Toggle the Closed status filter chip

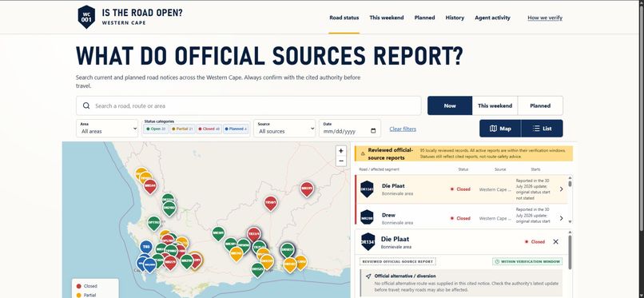pyautogui.click(x=209, y=129)
